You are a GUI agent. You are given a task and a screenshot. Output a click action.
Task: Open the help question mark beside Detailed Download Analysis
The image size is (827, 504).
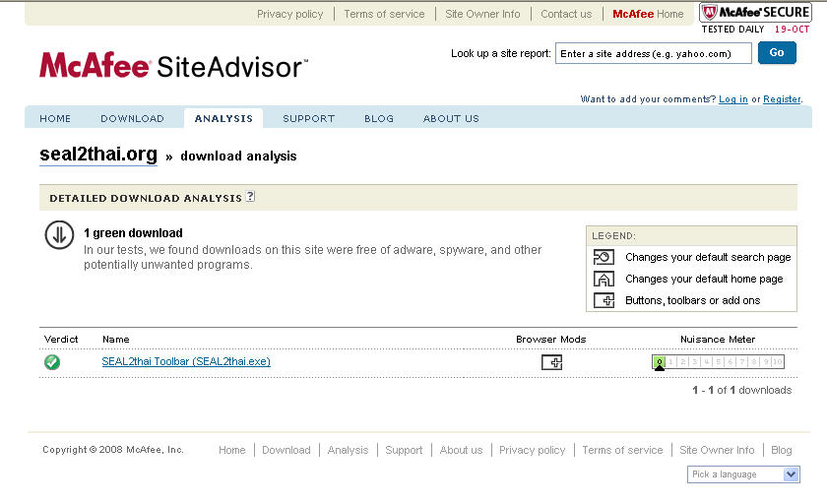pyautogui.click(x=250, y=196)
